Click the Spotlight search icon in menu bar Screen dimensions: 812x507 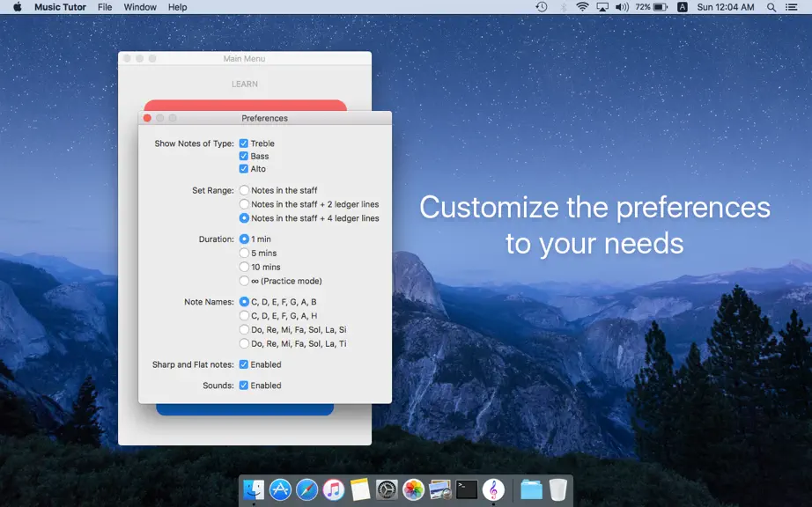[x=771, y=7]
